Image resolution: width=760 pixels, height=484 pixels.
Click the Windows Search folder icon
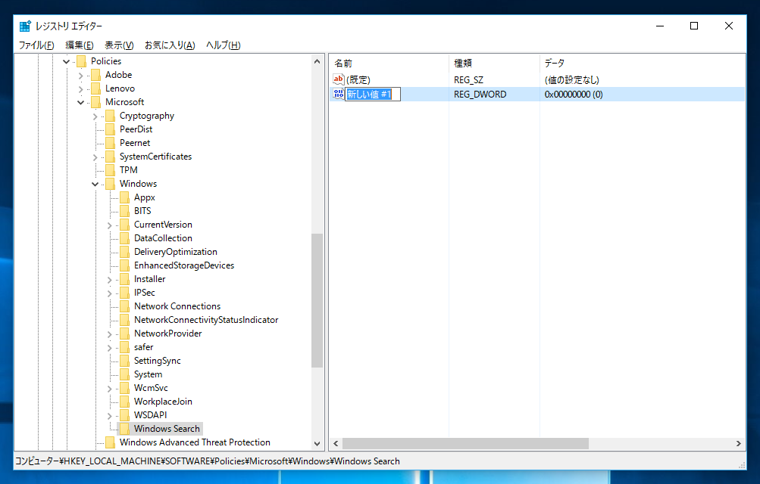point(125,429)
